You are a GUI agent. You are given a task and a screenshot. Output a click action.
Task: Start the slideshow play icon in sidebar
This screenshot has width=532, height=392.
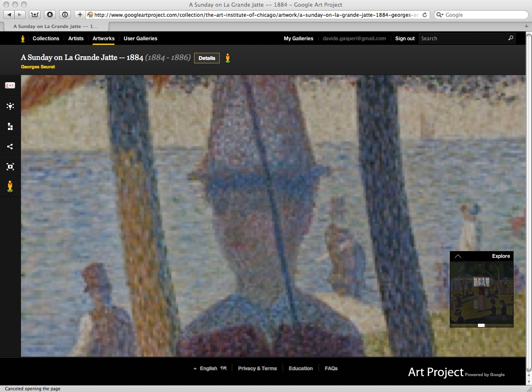pyautogui.click(x=10, y=167)
